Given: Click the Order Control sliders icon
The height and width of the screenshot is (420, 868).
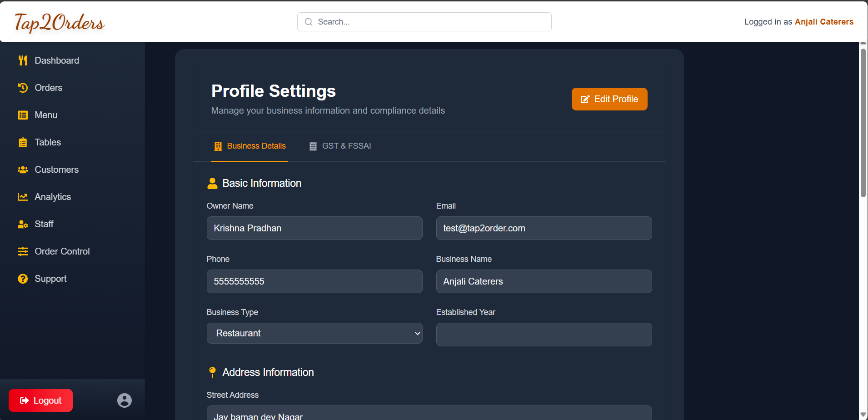Looking at the screenshot, I should click(x=23, y=251).
